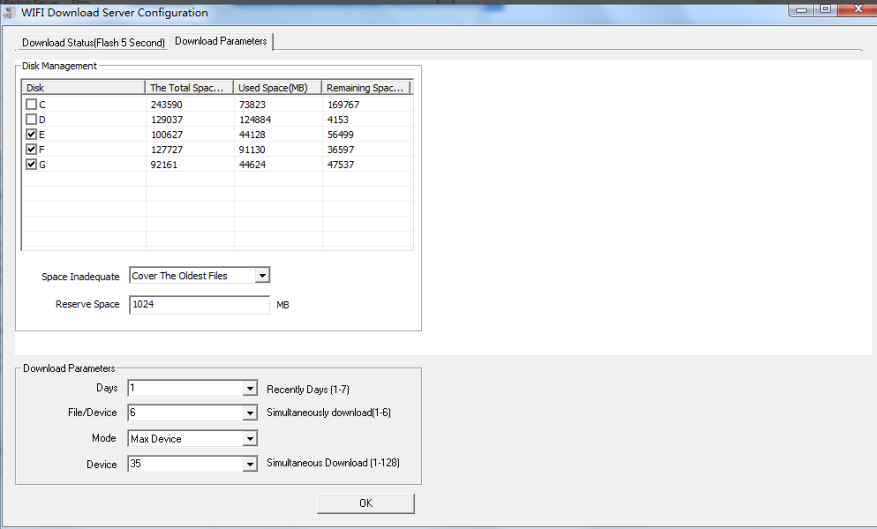Screen dimensions: 877x529
Task: Uncheck the disk F checkbox
Action: (x=31, y=149)
